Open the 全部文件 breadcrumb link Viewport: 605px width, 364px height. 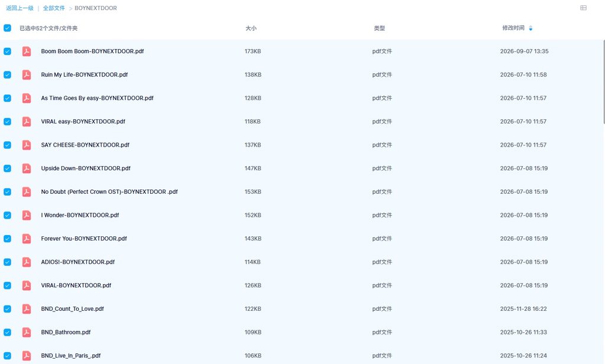(x=54, y=8)
